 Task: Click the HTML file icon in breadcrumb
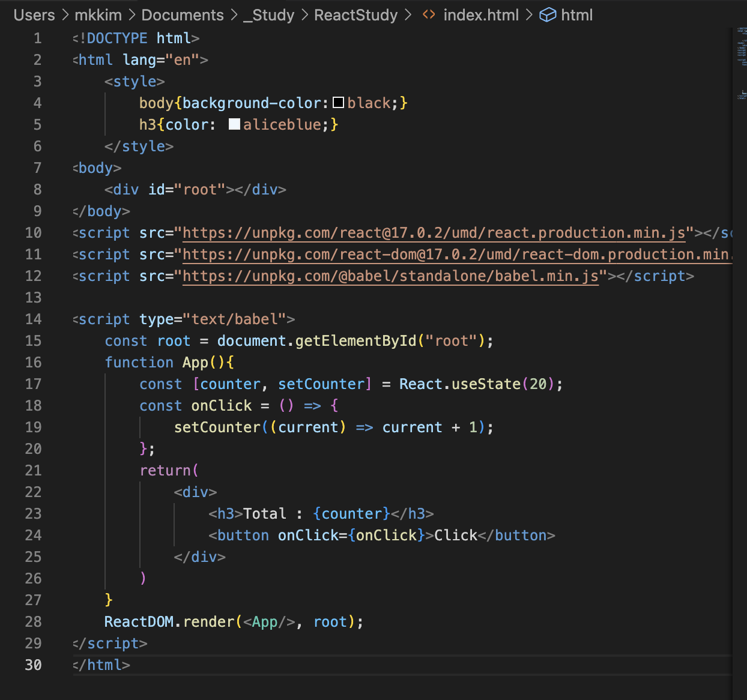point(429,15)
